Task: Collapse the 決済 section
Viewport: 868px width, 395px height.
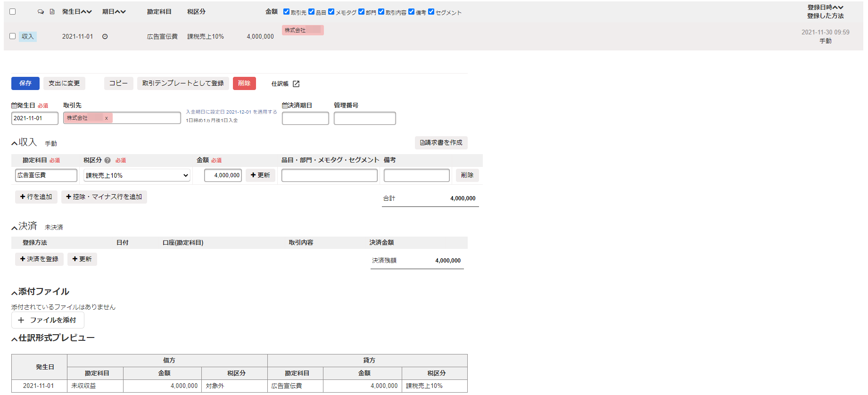Action: coord(14,228)
